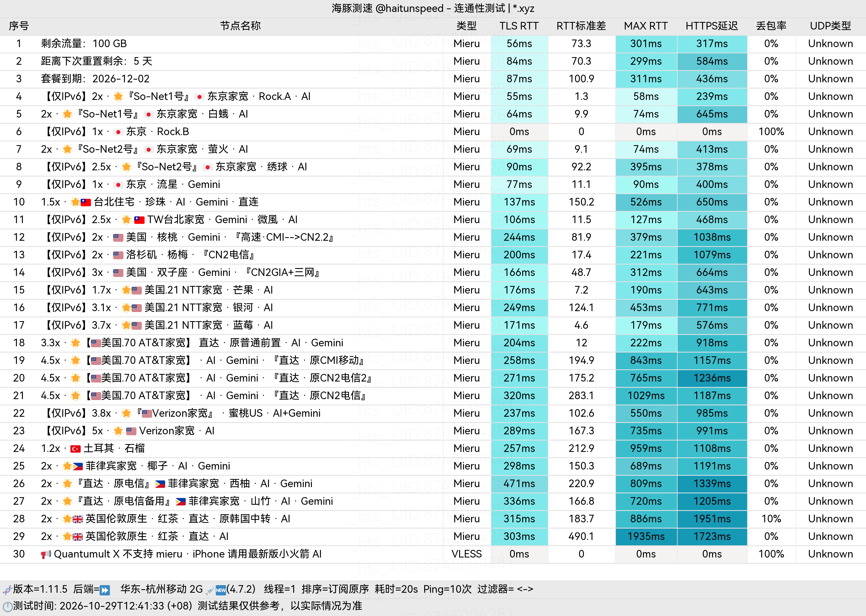Screen dimensions: 866x616
Task: Click the star icon in row 5
Action: coord(67,114)
